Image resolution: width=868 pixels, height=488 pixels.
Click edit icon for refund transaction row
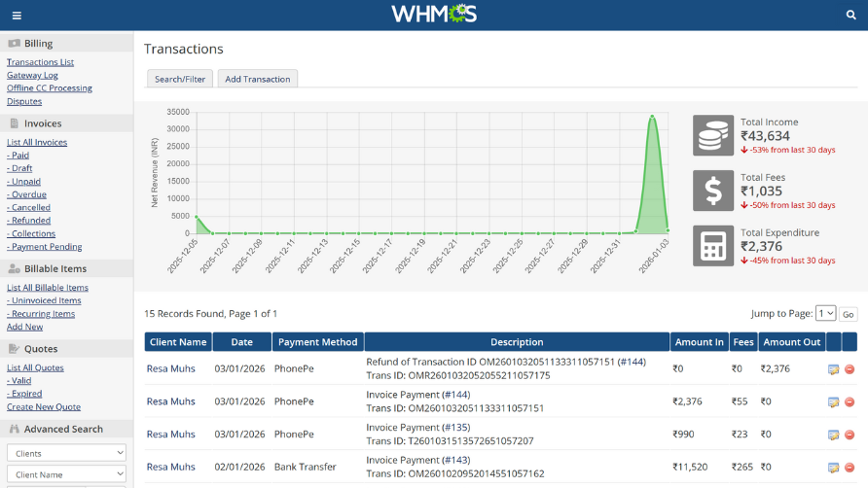coord(833,369)
